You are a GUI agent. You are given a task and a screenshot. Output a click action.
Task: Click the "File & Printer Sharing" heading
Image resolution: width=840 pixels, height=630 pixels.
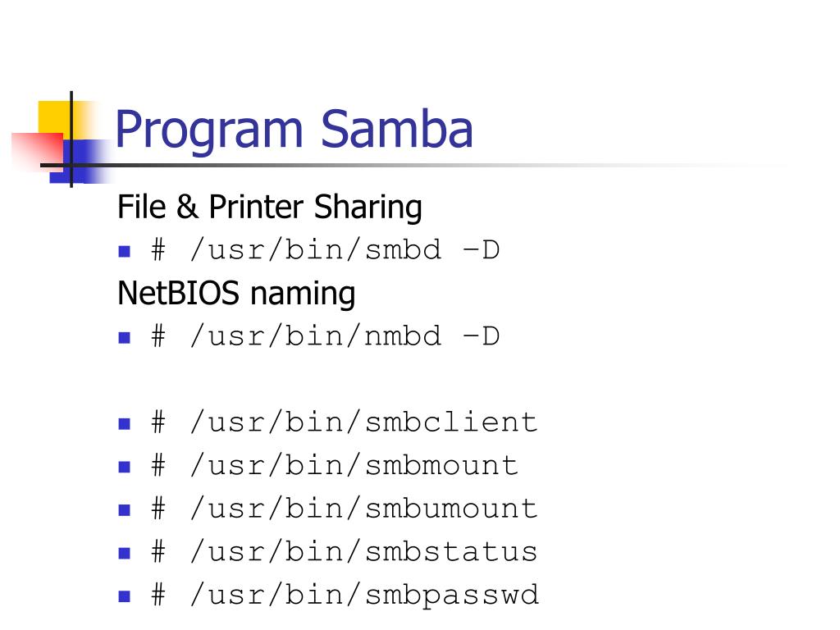(269, 207)
